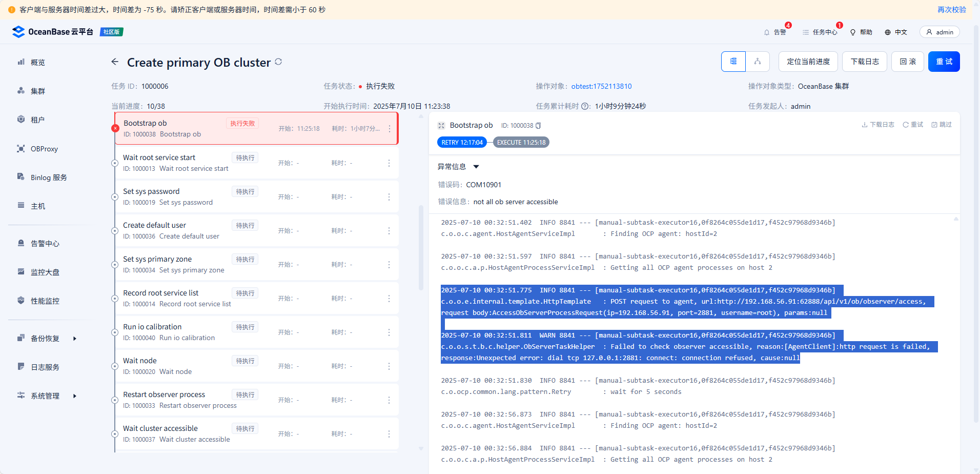Click the 执行失败 status tag on Bootstrap ob
The height and width of the screenshot is (474, 980).
tap(242, 123)
